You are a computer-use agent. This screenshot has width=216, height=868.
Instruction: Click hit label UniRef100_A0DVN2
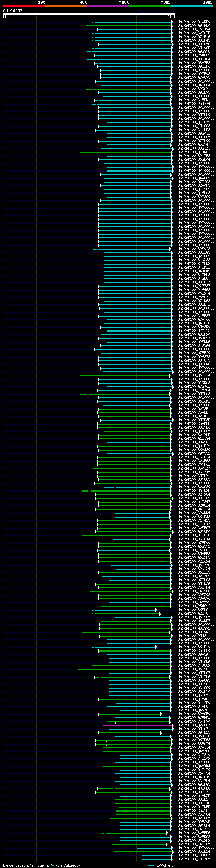coord(194,632)
